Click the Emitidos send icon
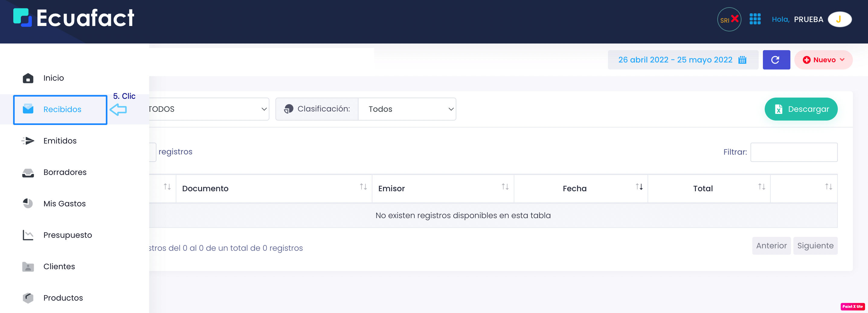The image size is (868, 313). (28, 140)
